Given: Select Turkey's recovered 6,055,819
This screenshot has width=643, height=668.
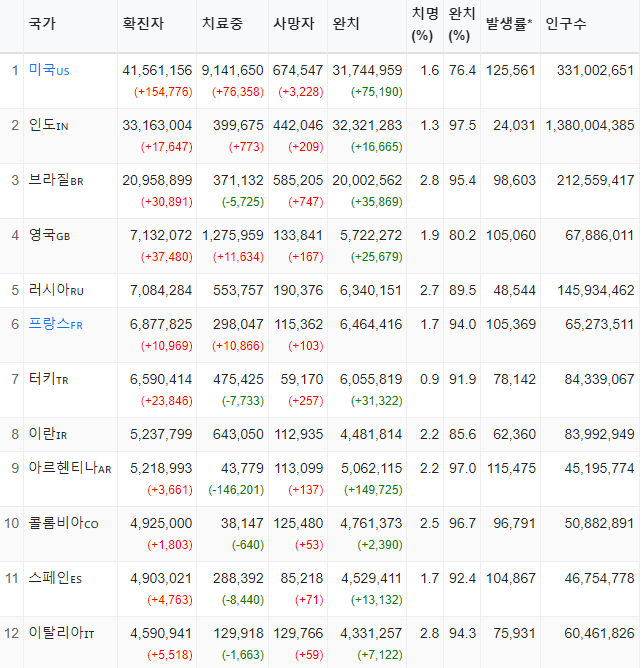Looking at the screenshot, I should tap(371, 379).
